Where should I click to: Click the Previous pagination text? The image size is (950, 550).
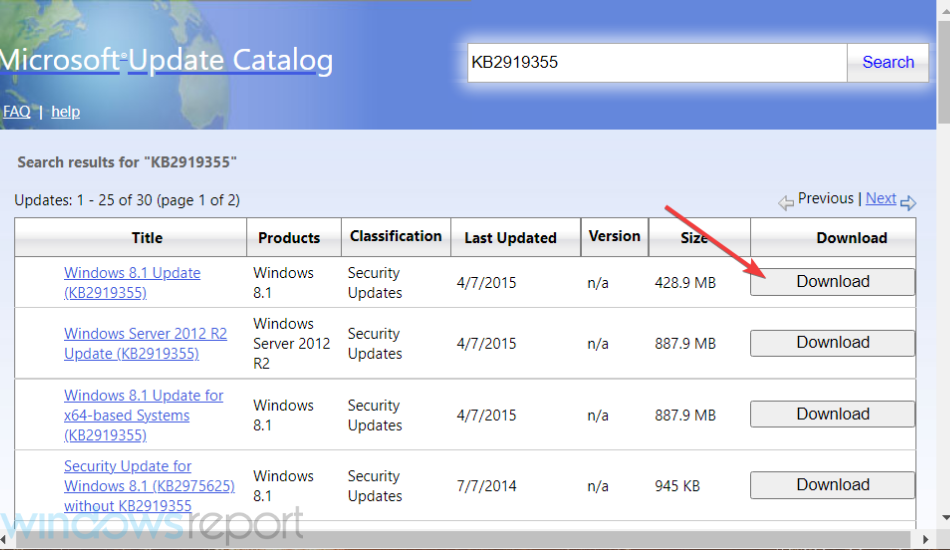[825, 199]
